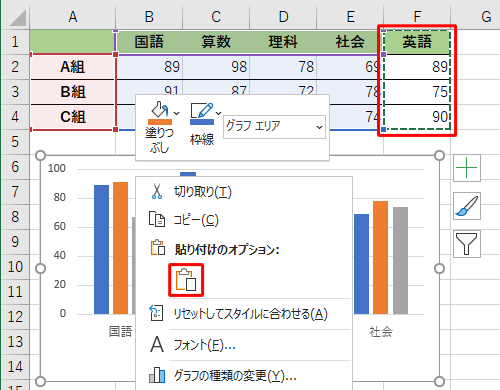This screenshot has height=390, width=500.
Task: Click the 社会 category label on chart axis
Action: 381,332
